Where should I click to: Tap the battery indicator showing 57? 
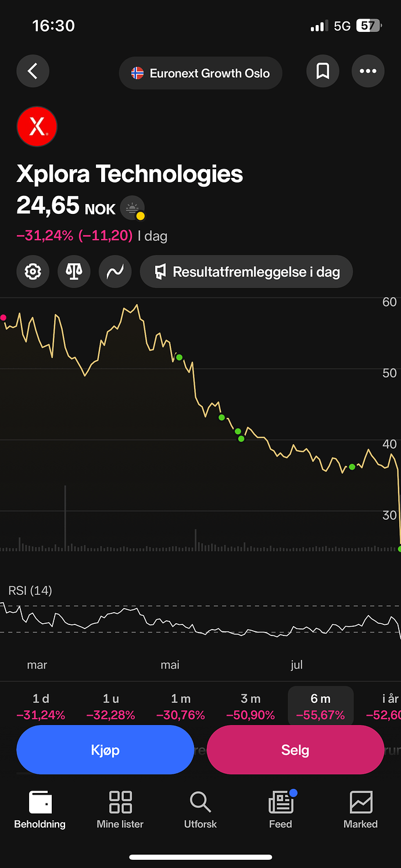[368, 26]
